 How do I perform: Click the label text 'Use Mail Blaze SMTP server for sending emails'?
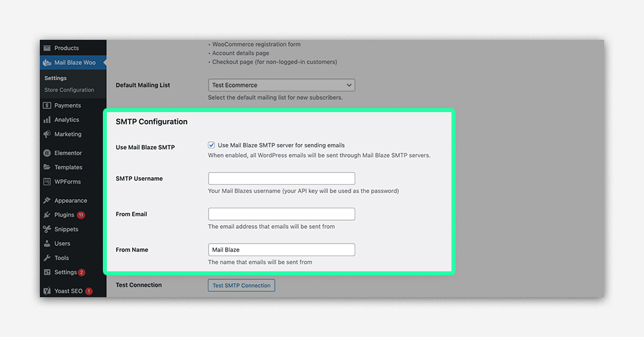[x=282, y=145]
